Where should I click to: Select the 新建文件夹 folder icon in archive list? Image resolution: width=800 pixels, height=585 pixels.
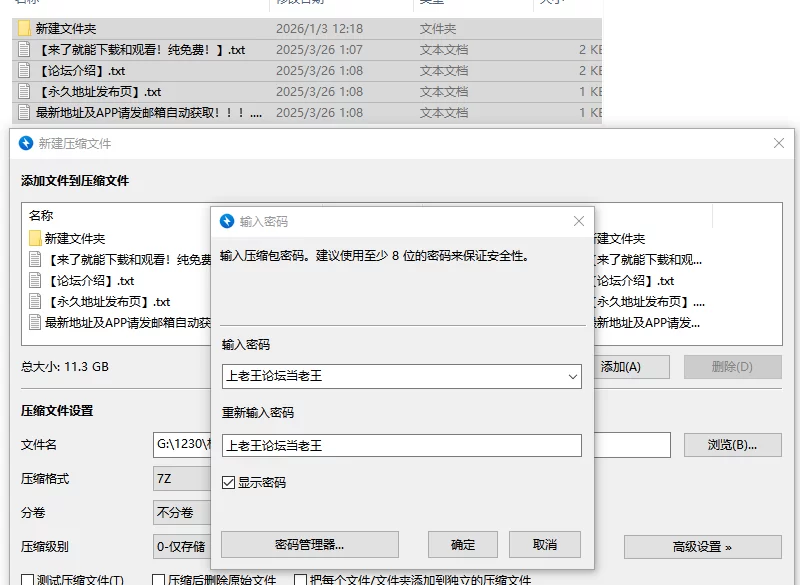35,238
